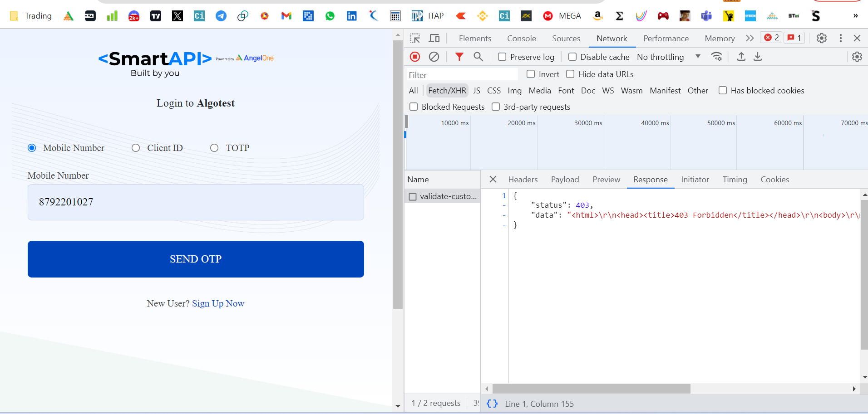Filter requests by All types
868x414 pixels.
[x=413, y=91]
